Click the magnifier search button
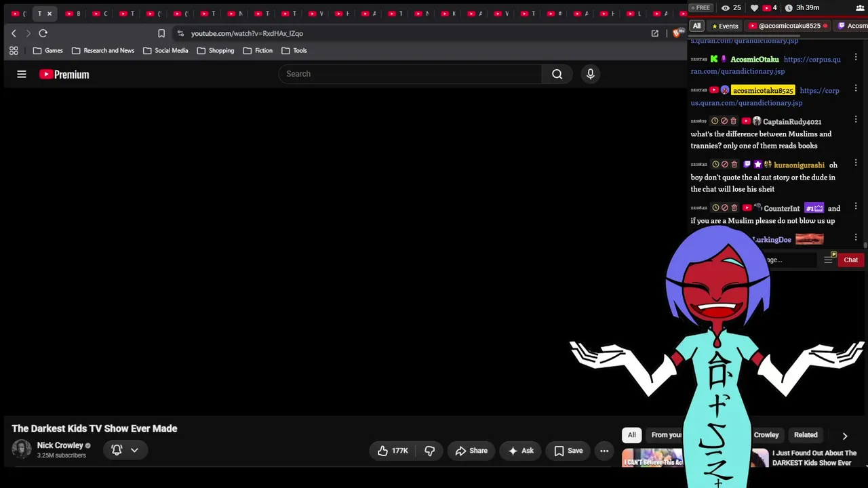The height and width of the screenshot is (488, 868). [557, 74]
